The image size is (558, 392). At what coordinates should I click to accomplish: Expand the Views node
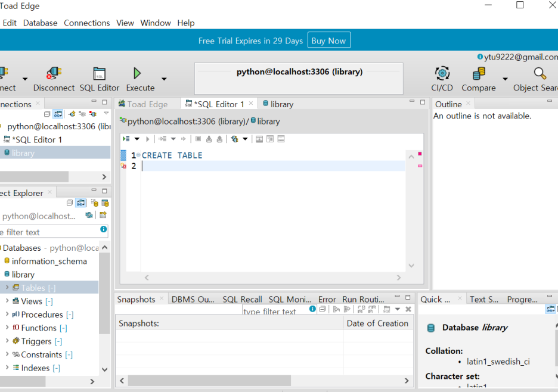[7, 301]
